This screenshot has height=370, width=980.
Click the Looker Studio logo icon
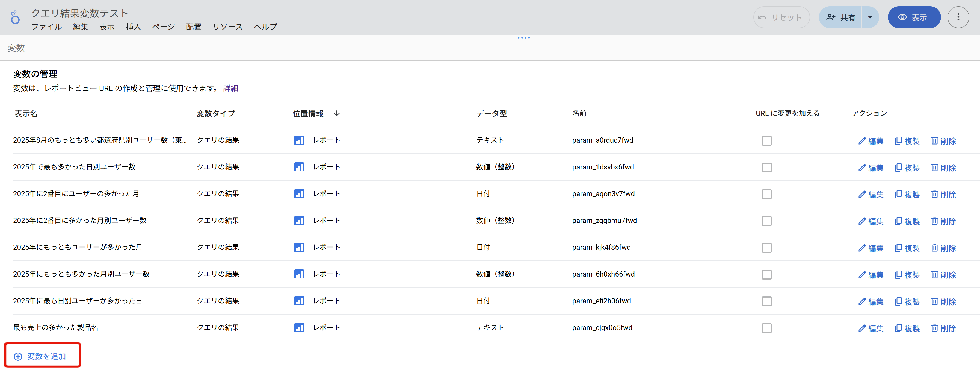click(15, 17)
